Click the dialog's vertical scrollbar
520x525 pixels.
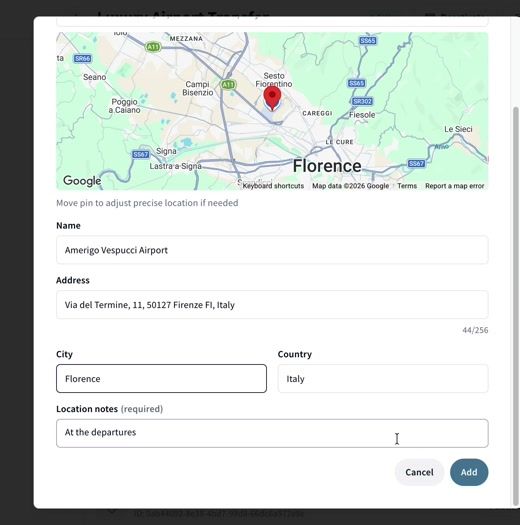click(516, 306)
